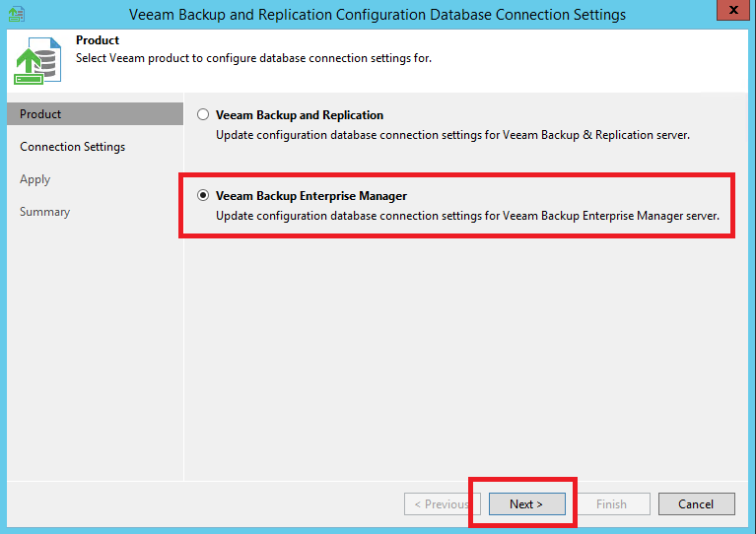756x534 pixels.
Task: Select Veeam Backup Enterprise Manager radio button
Action: [x=203, y=195]
